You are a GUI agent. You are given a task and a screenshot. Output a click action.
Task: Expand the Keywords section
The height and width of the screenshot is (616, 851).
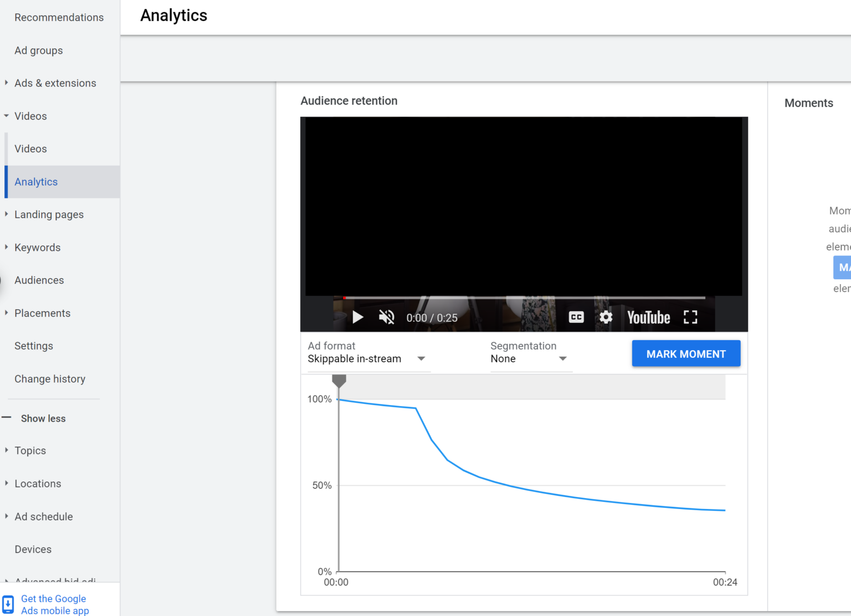(6, 247)
